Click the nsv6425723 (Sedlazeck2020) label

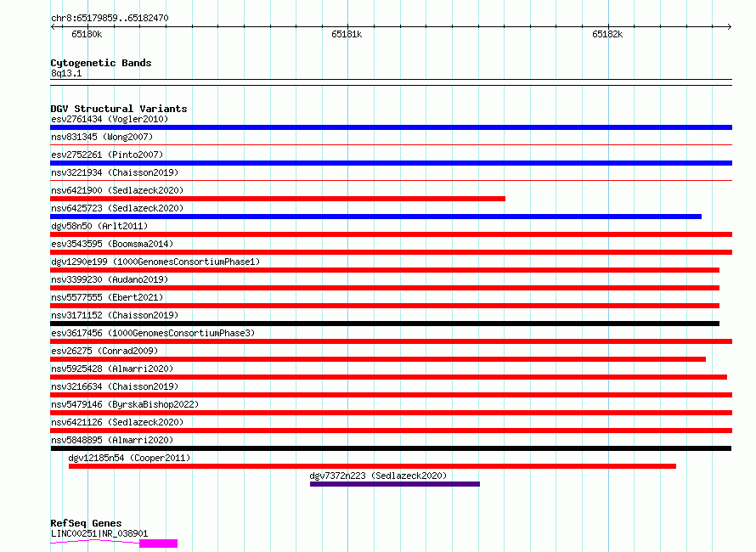117,208
